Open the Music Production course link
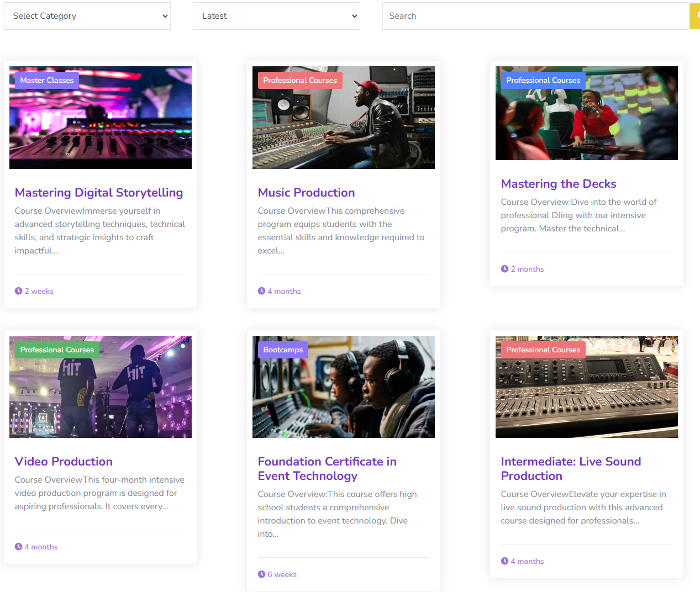This screenshot has height=592, width=700. click(x=306, y=193)
